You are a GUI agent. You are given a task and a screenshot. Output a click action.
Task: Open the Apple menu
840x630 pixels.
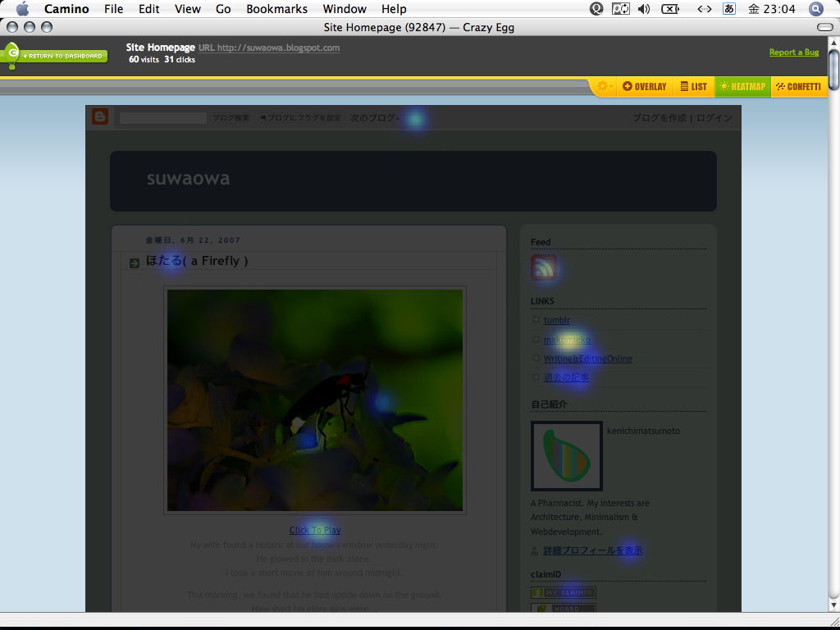pyautogui.click(x=22, y=8)
